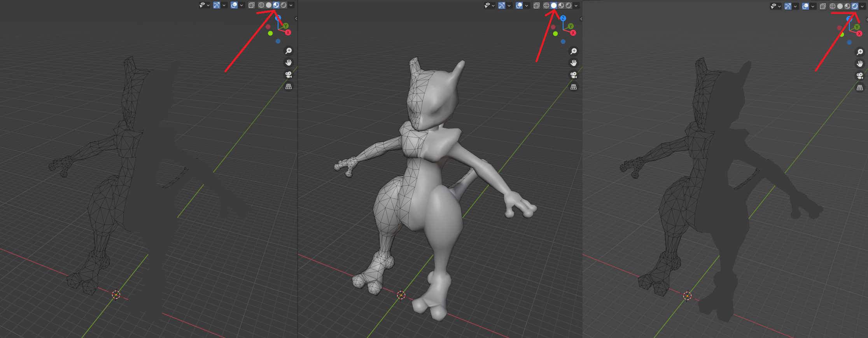This screenshot has width=868, height=338.
Task: Click the Z axis on middle viewport gizmo
Action: [563, 18]
